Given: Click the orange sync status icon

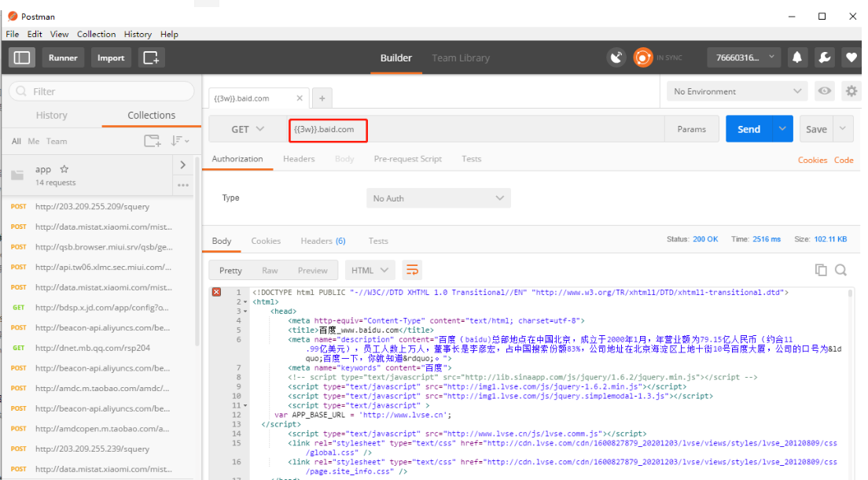Looking at the screenshot, I should click(x=642, y=57).
